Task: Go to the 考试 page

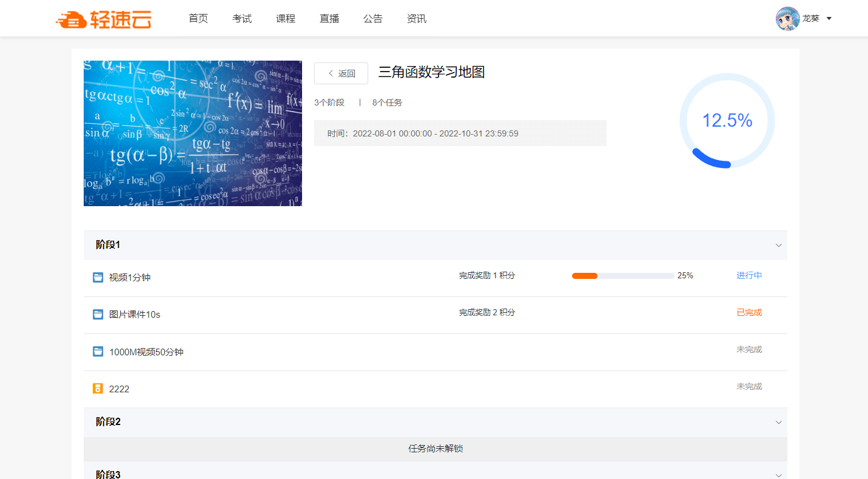Action: 242,19
